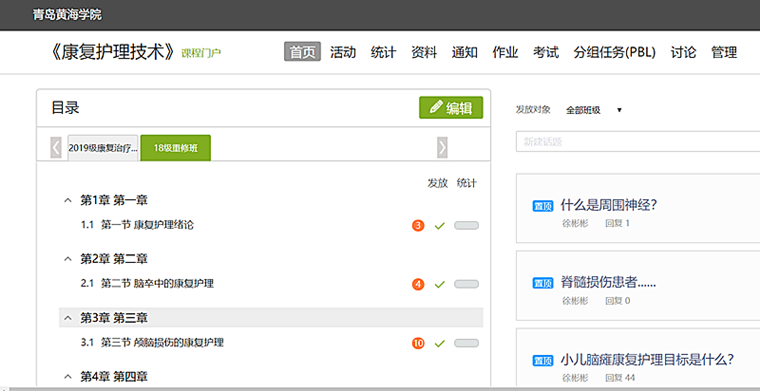Click the statistics progress bar for section 1.1
Image resolution: width=760 pixels, height=391 pixels.
(466, 225)
